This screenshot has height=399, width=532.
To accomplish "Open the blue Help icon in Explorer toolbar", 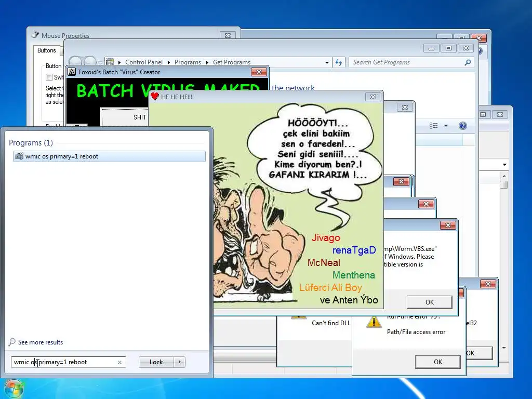I will pos(463,126).
